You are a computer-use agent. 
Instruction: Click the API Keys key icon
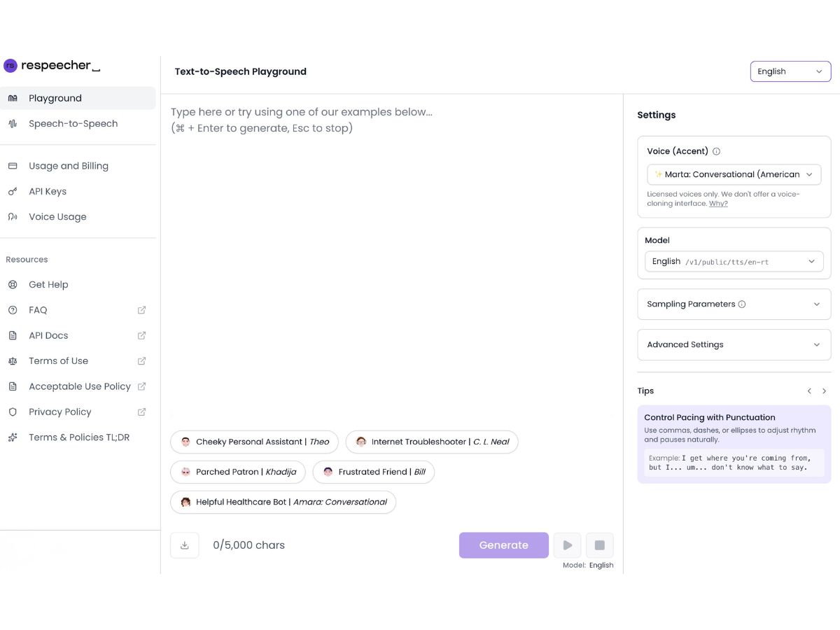tap(13, 191)
